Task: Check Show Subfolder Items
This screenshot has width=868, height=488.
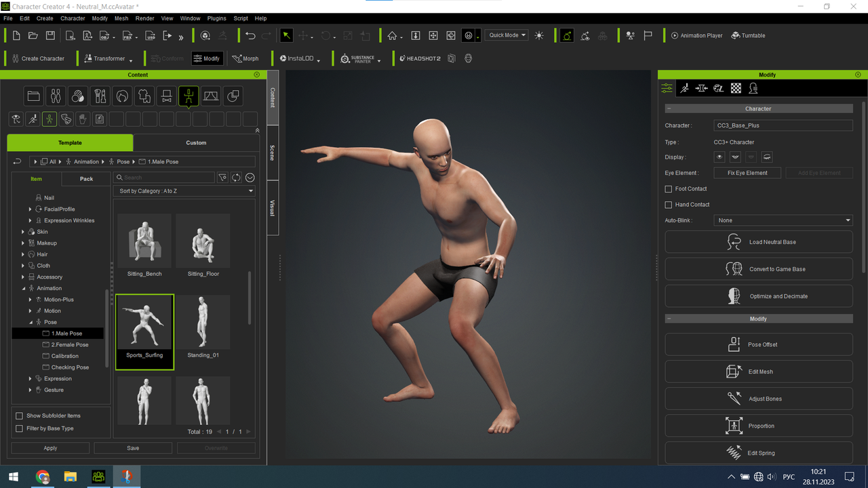Action: (19, 415)
